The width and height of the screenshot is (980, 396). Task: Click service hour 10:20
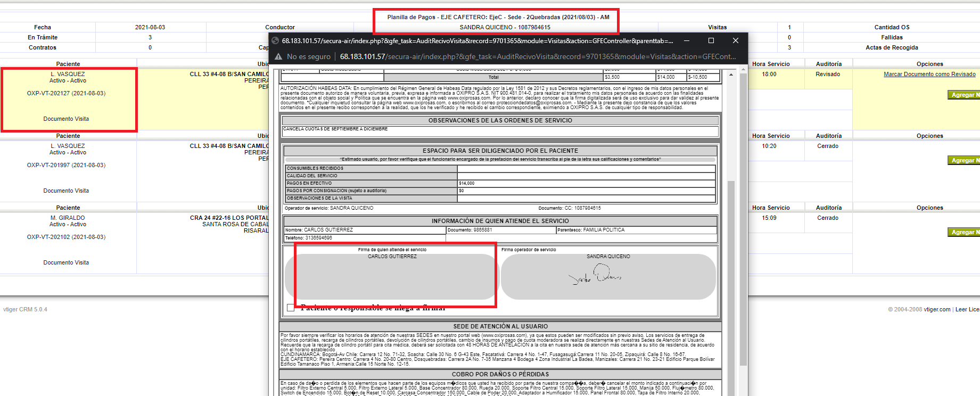(769, 146)
